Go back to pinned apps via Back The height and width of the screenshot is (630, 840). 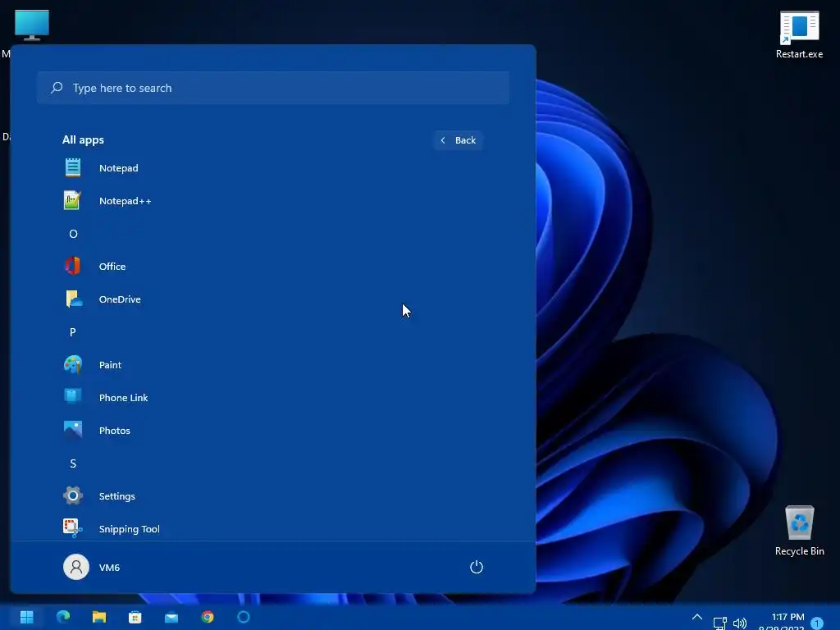458,140
